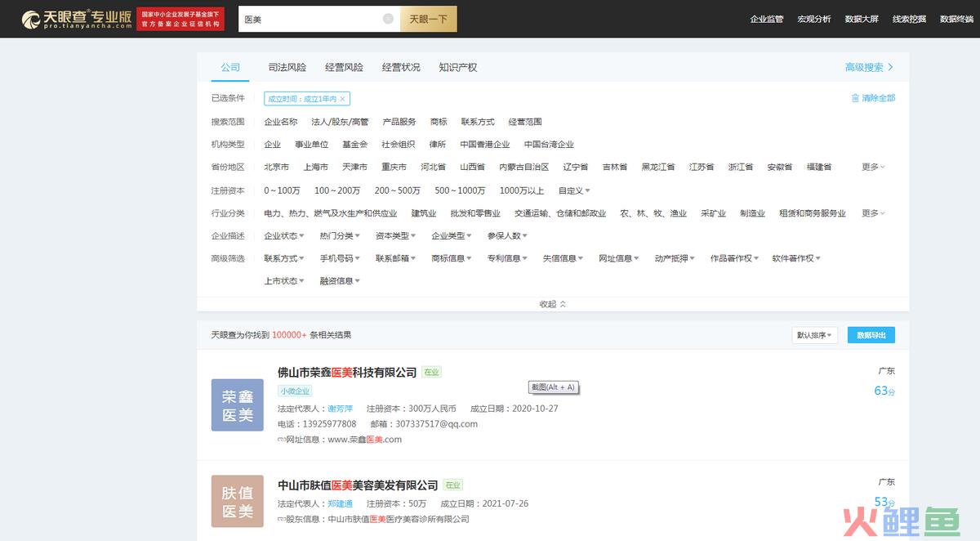Open the 动产抵押 dropdown
The height and width of the screenshot is (541, 980).
coord(675,258)
